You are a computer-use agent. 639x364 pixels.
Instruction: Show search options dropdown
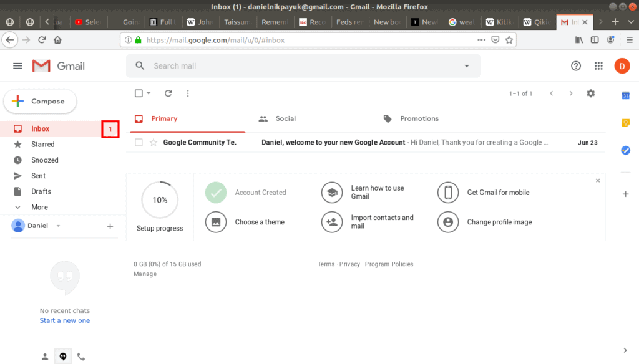tap(467, 66)
